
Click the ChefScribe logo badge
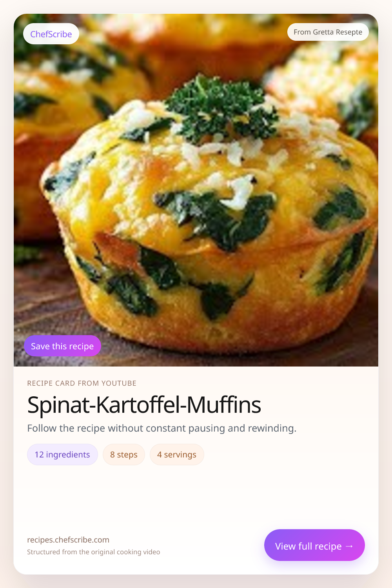51,34
